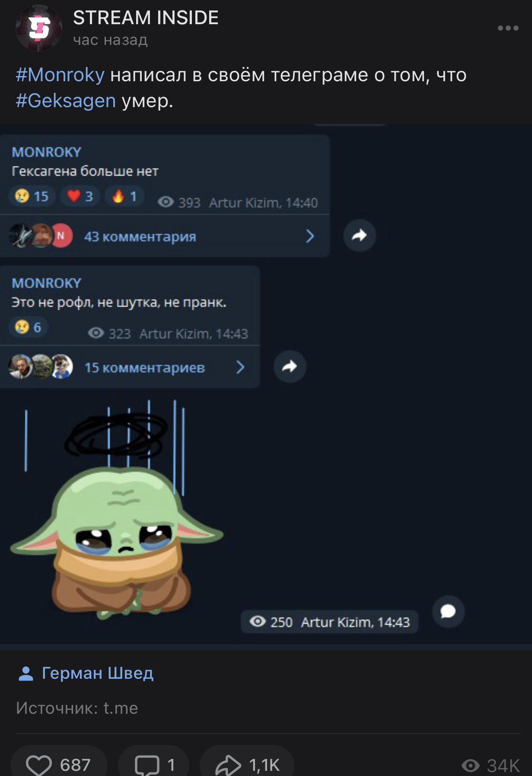Like the post with the heart icon

(x=59, y=764)
